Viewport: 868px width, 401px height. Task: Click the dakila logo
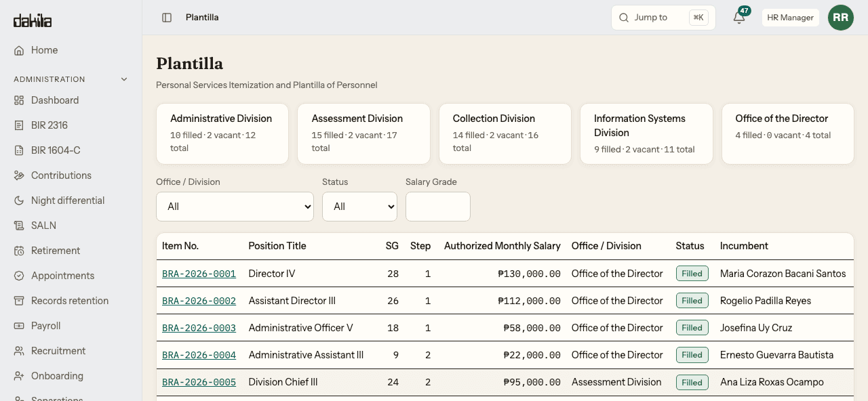[x=33, y=20]
